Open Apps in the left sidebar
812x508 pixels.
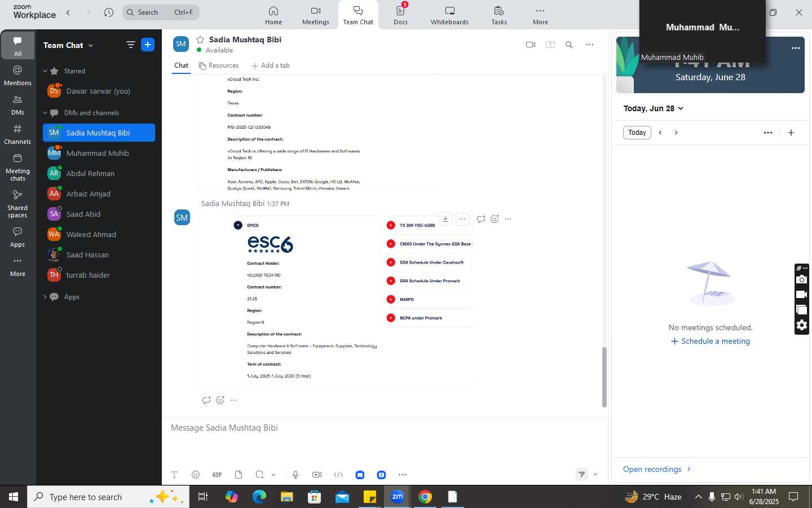tap(17, 237)
